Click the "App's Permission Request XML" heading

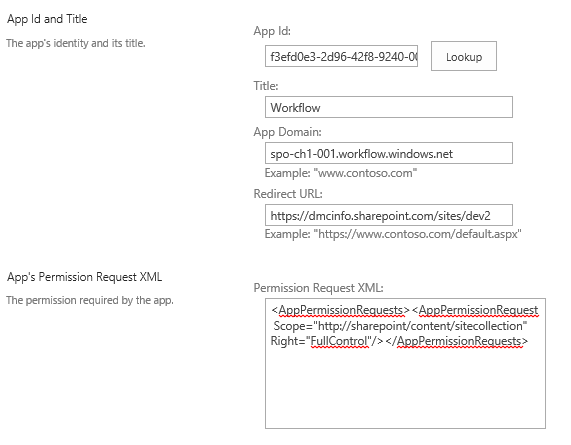pos(84,277)
